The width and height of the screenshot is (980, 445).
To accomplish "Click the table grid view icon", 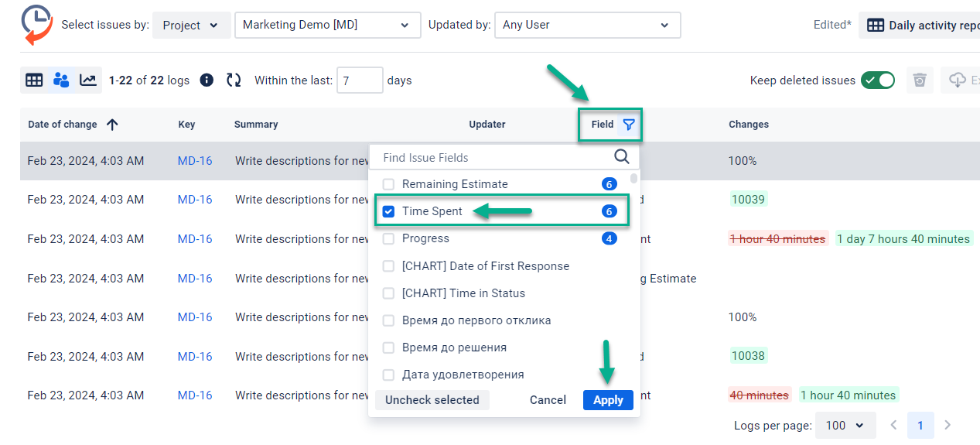I will point(34,80).
